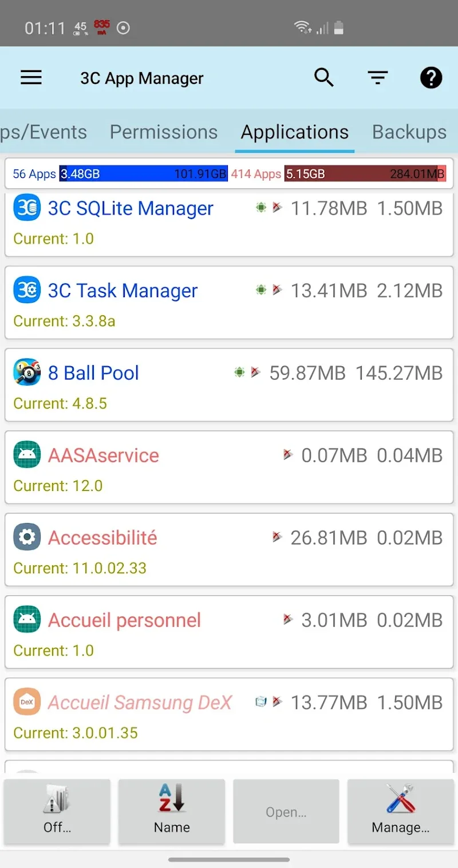
Task: Open the filter options icon
Action: 378,78
